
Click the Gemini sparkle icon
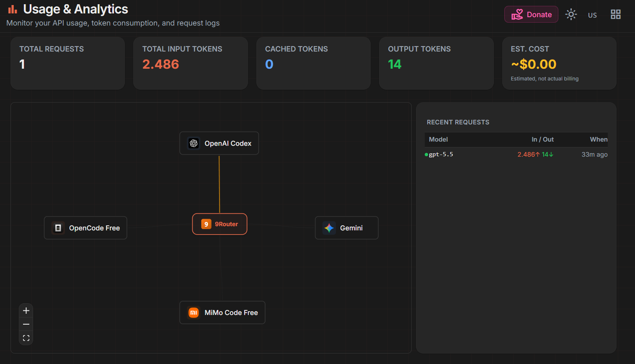[329, 228]
